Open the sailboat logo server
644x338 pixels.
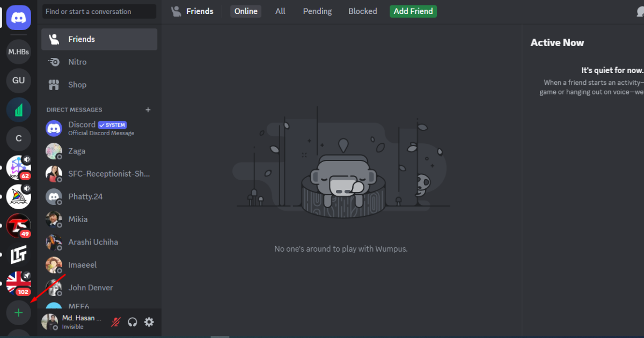[x=19, y=196]
